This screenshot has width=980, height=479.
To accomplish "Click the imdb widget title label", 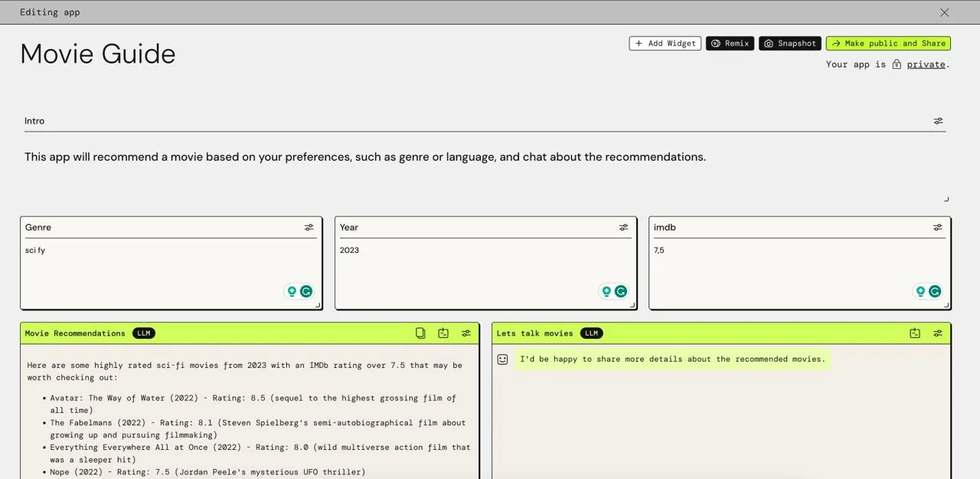I will coord(665,228).
